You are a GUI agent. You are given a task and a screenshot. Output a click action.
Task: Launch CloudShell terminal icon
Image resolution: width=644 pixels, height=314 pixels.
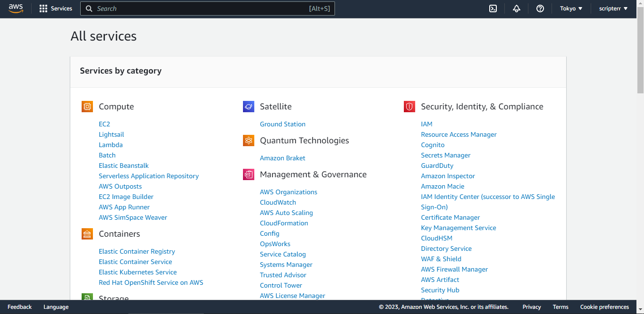(x=493, y=8)
